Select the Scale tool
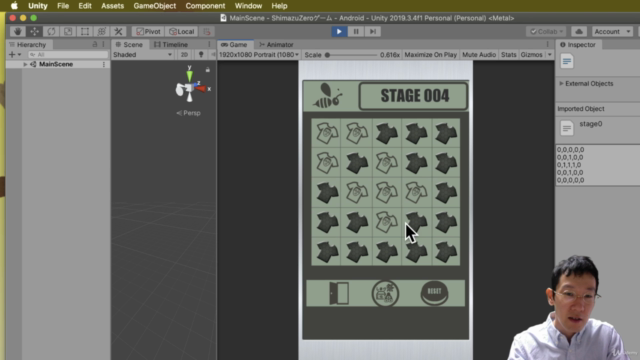Image resolution: width=640 pixels, height=360 pixels. tap(68, 31)
